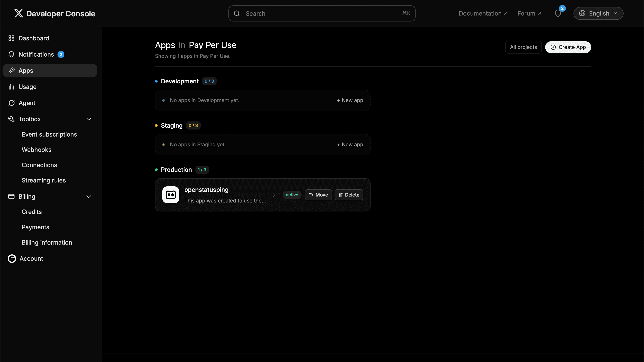Open the Documentation link

pyautogui.click(x=483, y=13)
